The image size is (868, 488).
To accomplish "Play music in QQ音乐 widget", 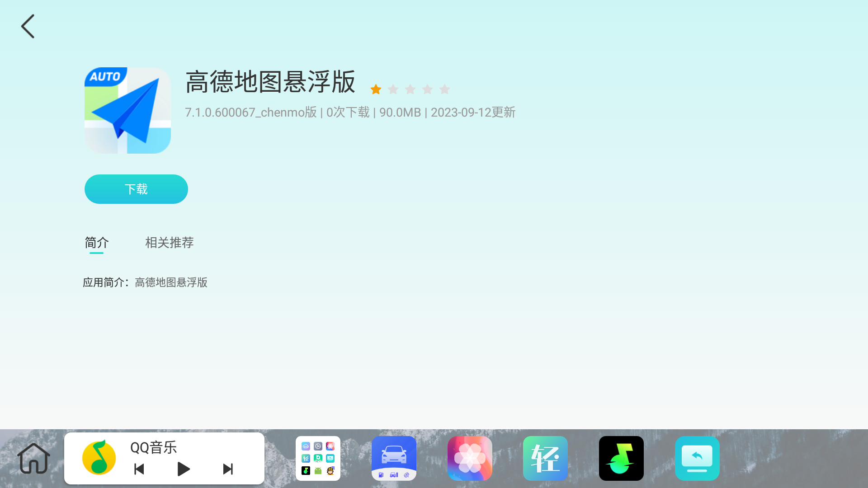I will 183,469.
